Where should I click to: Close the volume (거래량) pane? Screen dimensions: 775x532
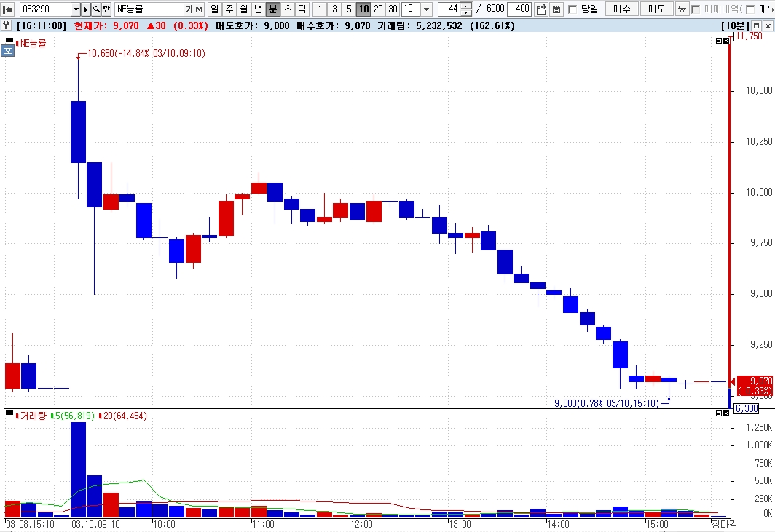(x=726, y=413)
